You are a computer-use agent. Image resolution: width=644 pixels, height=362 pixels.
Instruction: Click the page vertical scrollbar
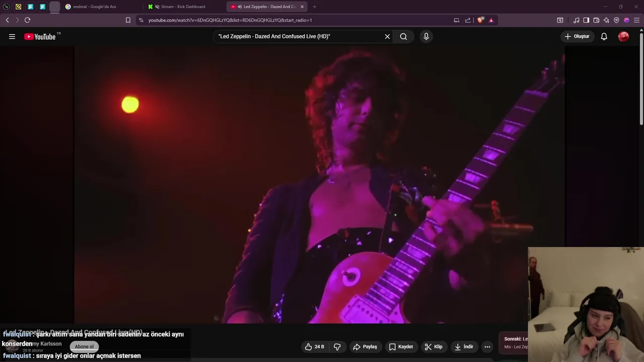pyautogui.click(x=641, y=78)
